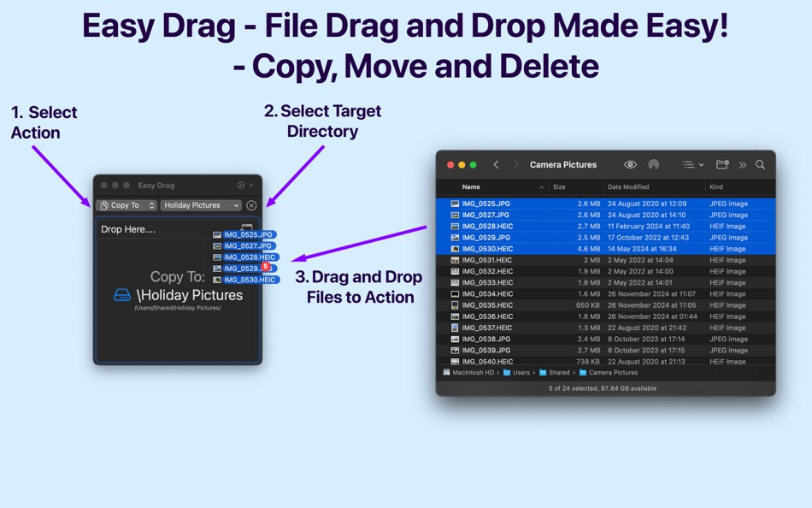Click the 5 of 24 selected status text
The width and height of the screenshot is (812, 508).
[603, 388]
